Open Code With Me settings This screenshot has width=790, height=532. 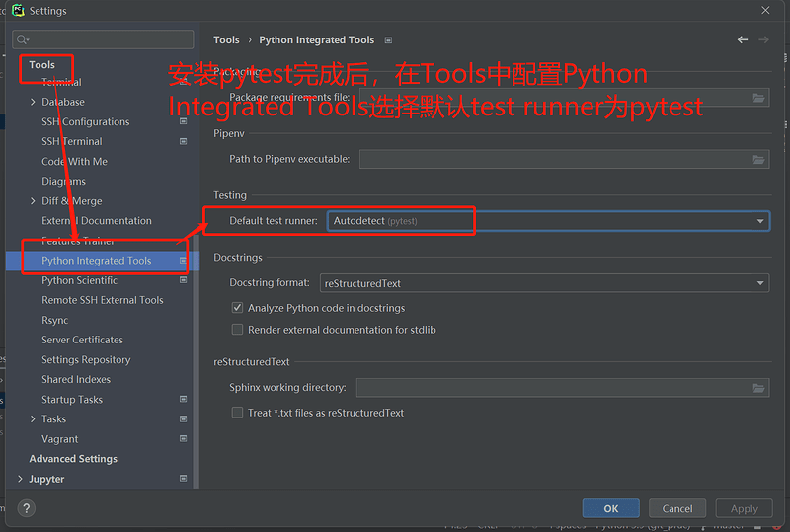[x=75, y=161]
